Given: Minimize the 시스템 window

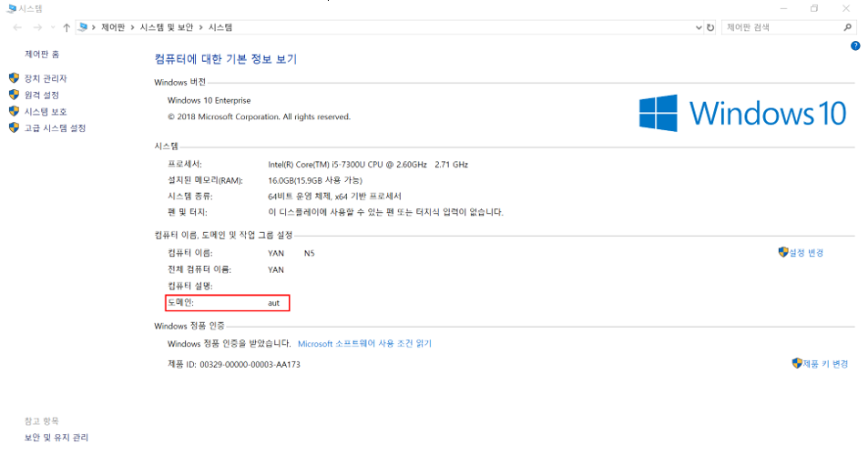Looking at the screenshot, I should (783, 8).
